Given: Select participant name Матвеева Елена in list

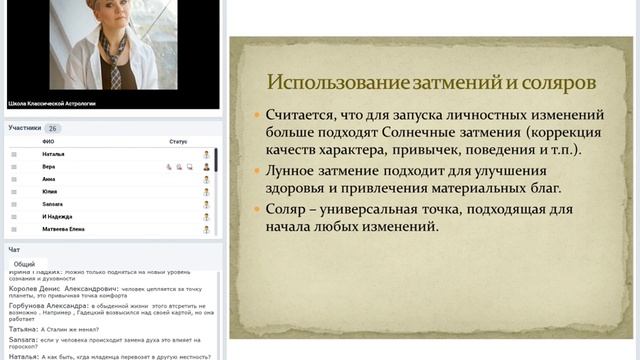Looking at the screenshot, I should [x=63, y=229].
